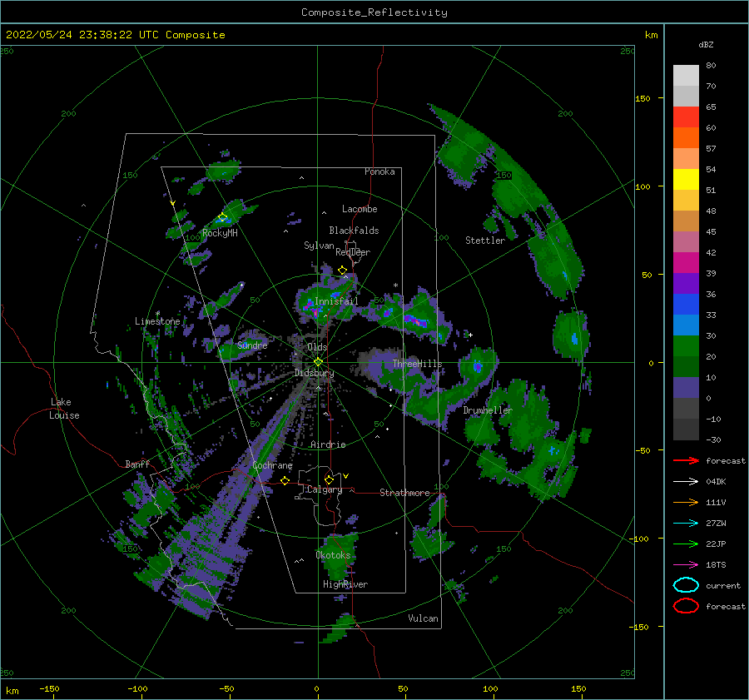Click the Lacombe city label

click(x=360, y=209)
